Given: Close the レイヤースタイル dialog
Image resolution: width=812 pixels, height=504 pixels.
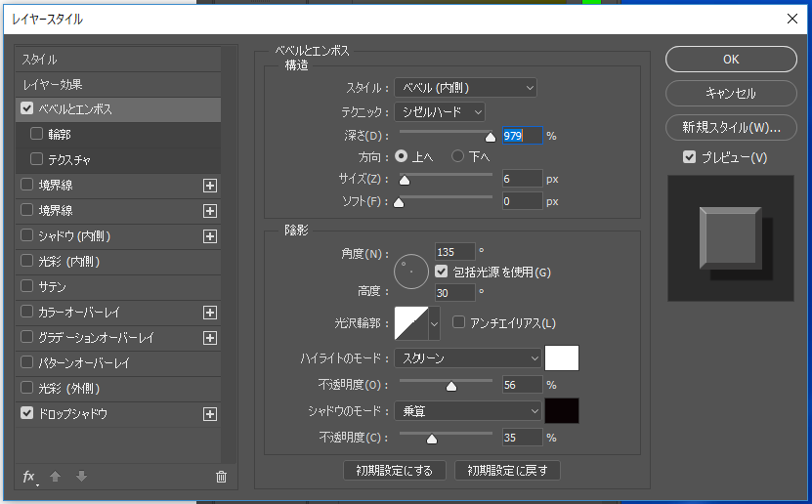Looking at the screenshot, I should [x=791, y=19].
